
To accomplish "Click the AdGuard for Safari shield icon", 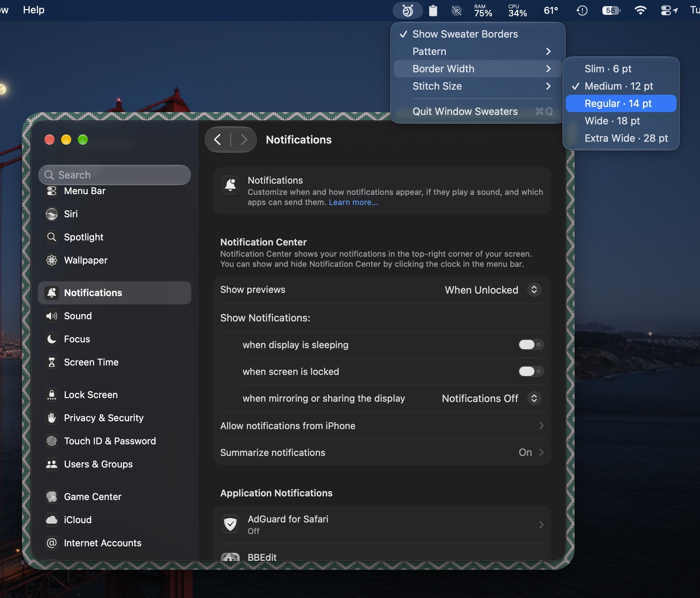I will click(230, 524).
